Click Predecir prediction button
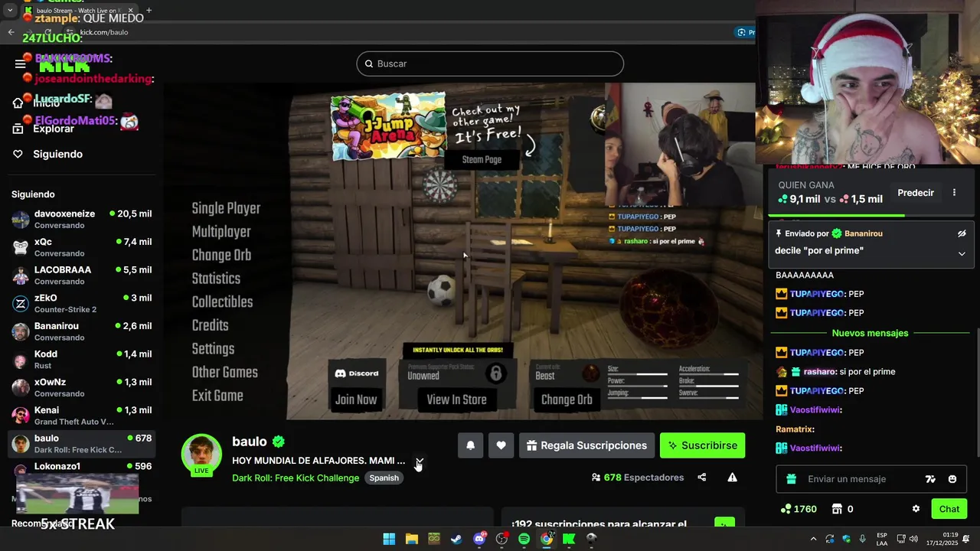This screenshot has width=980, height=551. tap(916, 193)
